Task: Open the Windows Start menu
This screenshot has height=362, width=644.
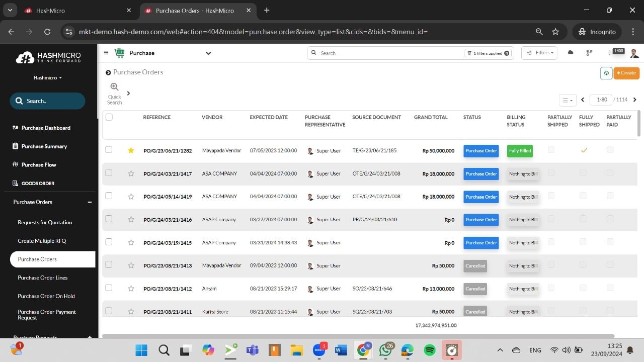Action: coord(141,350)
